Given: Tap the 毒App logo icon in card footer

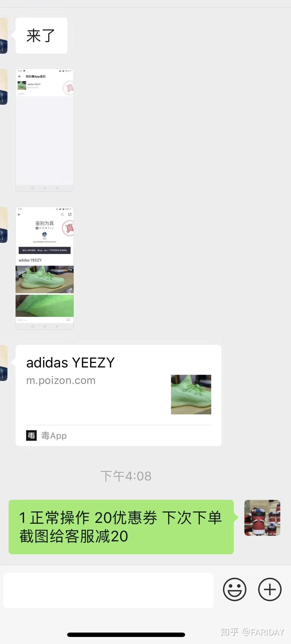Looking at the screenshot, I should point(31,435).
